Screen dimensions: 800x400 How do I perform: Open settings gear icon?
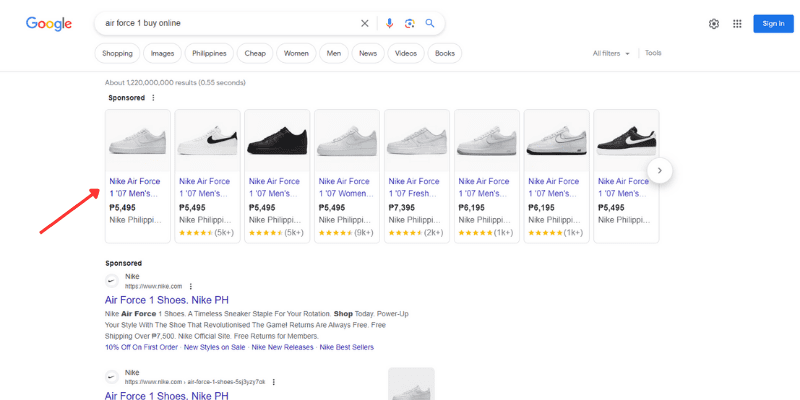(714, 23)
